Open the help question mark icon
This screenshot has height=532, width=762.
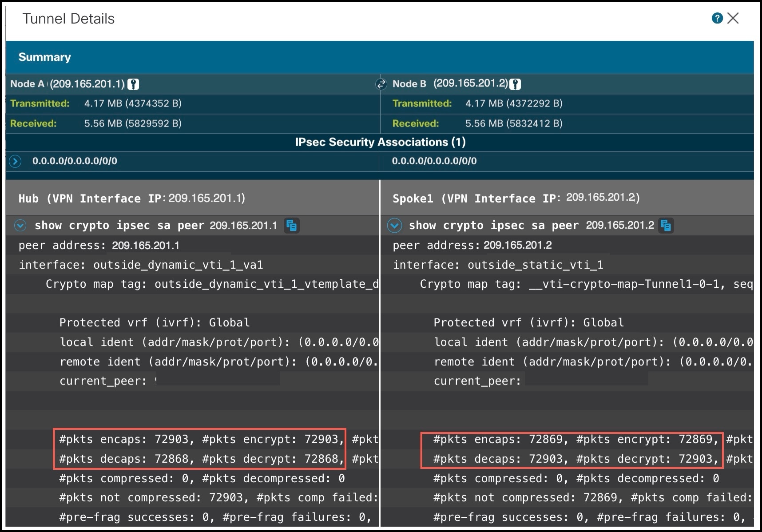pyautogui.click(x=717, y=18)
